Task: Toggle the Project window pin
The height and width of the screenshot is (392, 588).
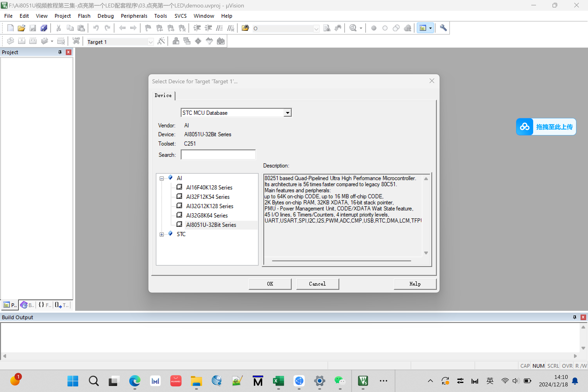Action: 60,52
